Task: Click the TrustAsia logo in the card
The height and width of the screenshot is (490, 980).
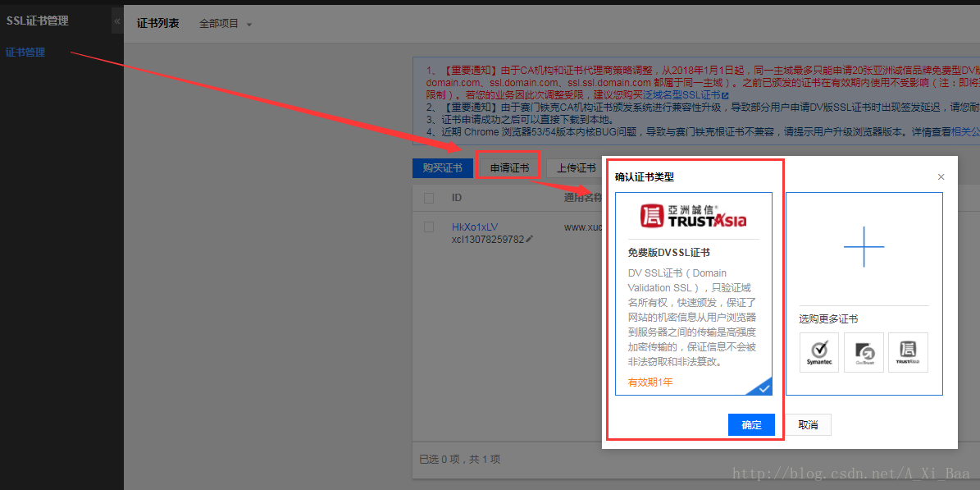Action: [694, 216]
